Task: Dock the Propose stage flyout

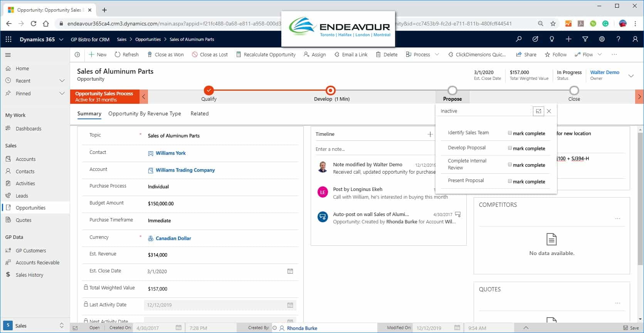Action: [538, 111]
